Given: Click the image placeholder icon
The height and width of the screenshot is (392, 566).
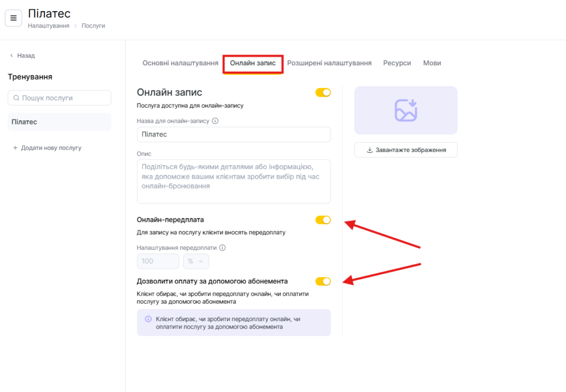Looking at the screenshot, I should 406,110.
